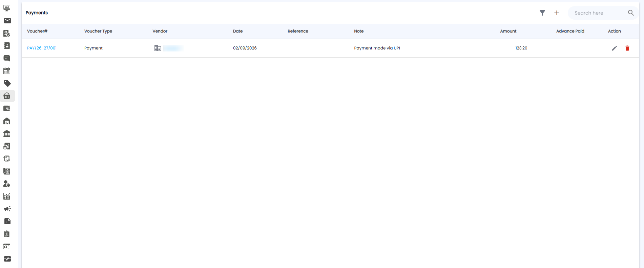The image size is (644, 268).
Task: Open the megaphone marketing sidebar icon
Action: point(7,209)
